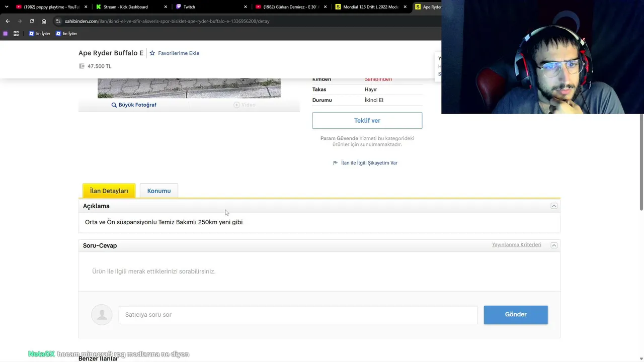Click the bike photo thumbnail strip

coord(189,88)
